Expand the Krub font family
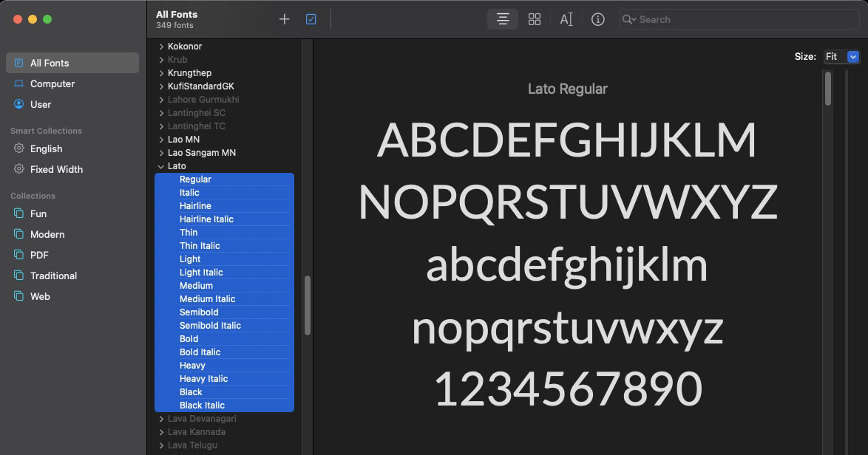 coord(161,60)
